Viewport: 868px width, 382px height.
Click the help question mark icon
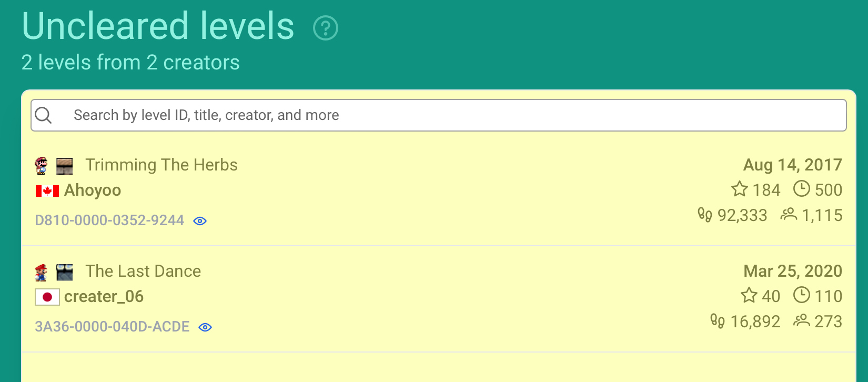tap(326, 28)
